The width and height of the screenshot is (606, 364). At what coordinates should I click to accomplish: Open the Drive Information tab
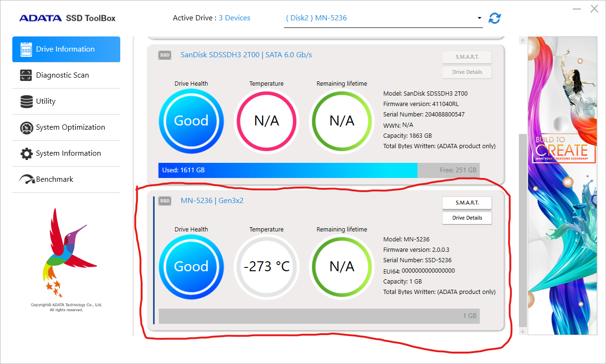[x=66, y=49]
